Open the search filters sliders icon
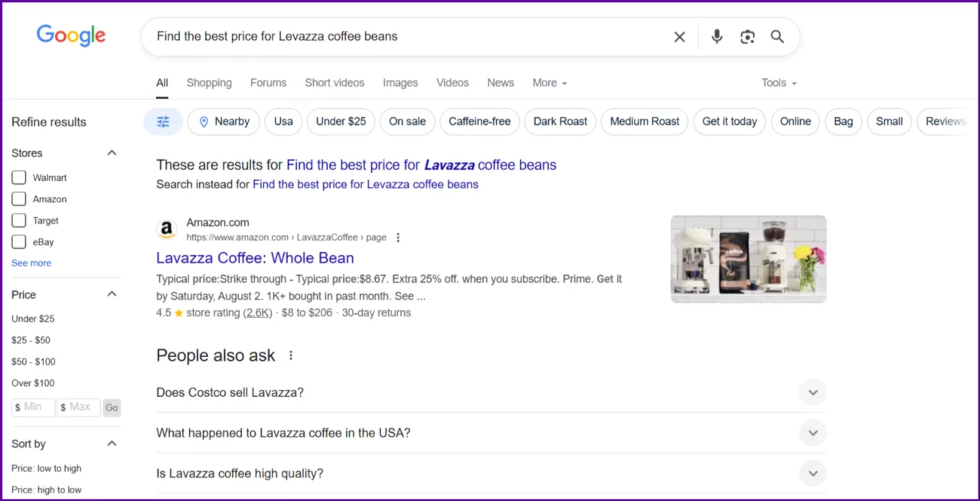 coord(162,121)
